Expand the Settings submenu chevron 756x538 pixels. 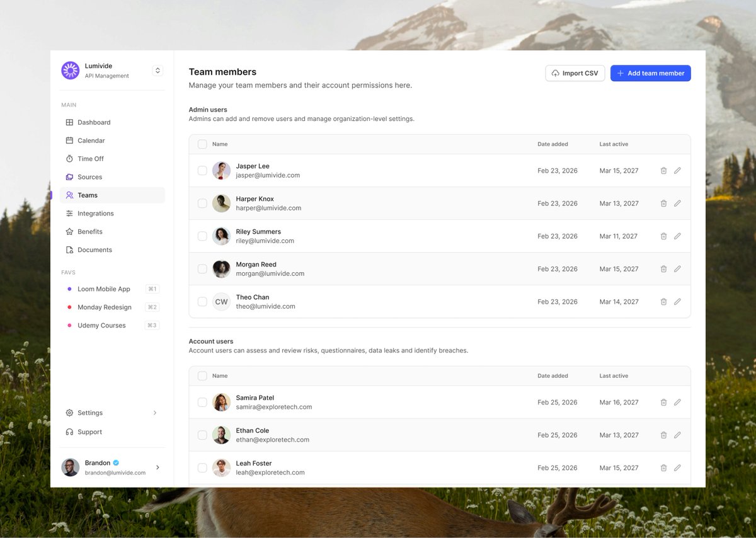[155, 413]
